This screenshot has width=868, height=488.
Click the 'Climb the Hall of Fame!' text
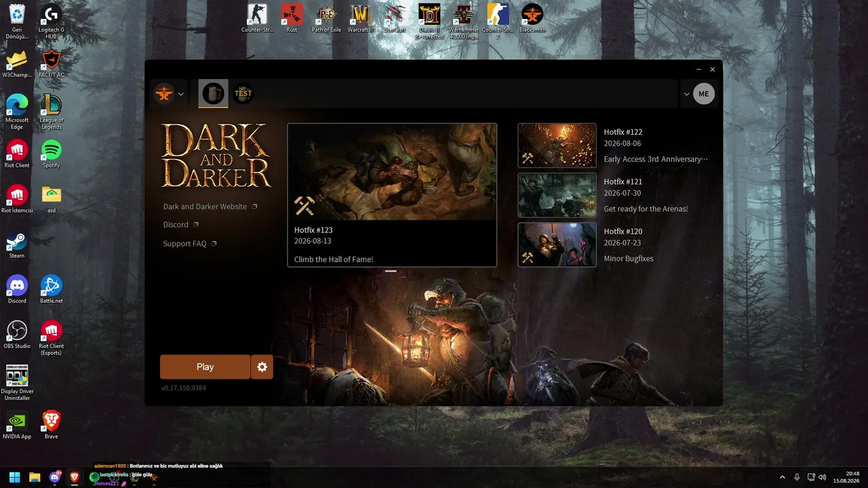pyautogui.click(x=334, y=260)
